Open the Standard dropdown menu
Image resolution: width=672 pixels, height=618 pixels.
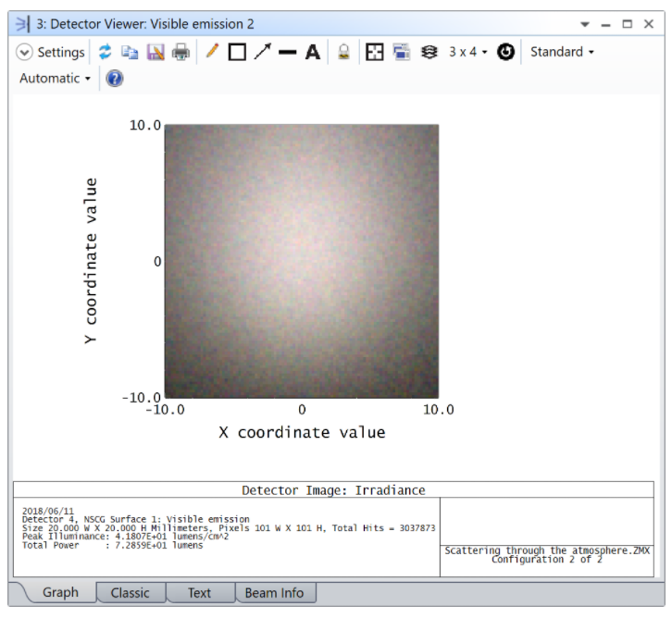pyautogui.click(x=562, y=53)
